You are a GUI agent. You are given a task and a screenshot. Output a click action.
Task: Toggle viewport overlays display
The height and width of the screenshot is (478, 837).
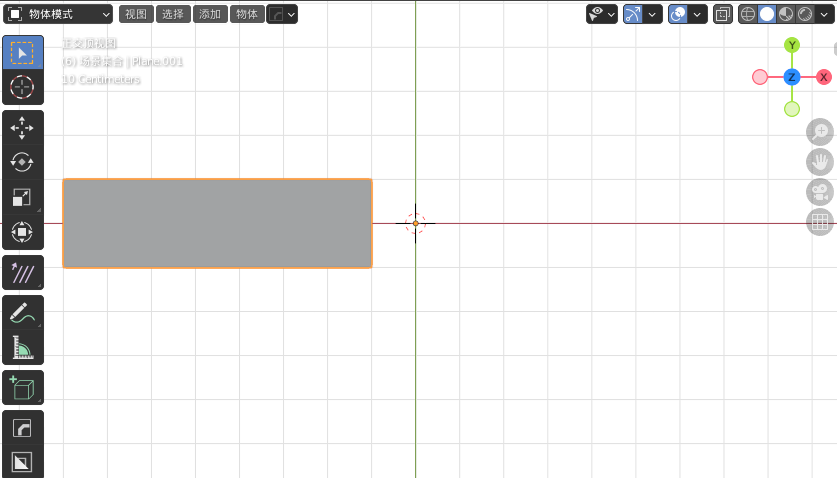678,14
